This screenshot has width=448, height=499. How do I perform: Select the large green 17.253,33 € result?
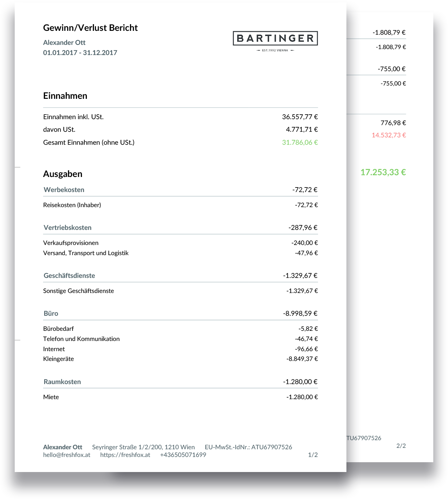coord(383,172)
